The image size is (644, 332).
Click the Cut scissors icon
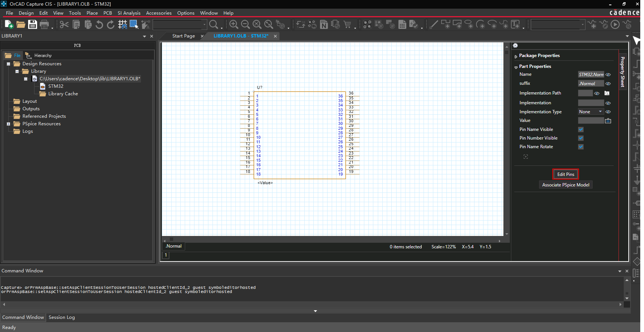tap(64, 24)
